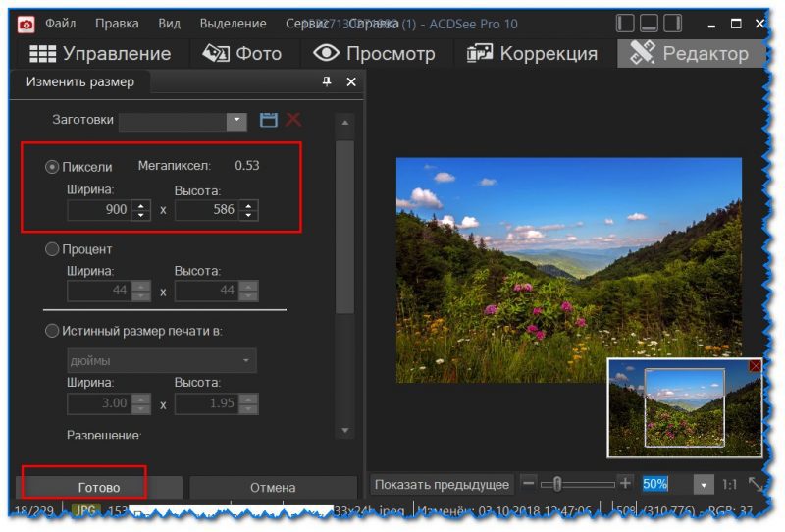
Task: Click the zoom slider handle
Action: (x=557, y=484)
